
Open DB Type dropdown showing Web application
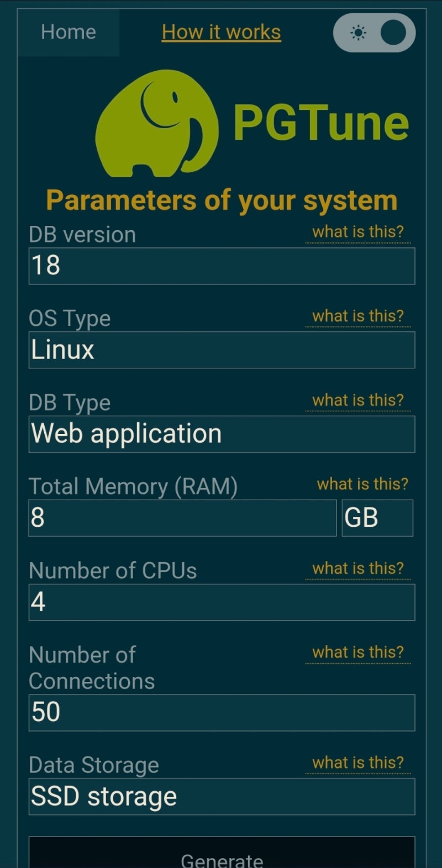pyautogui.click(x=221, y=434)
